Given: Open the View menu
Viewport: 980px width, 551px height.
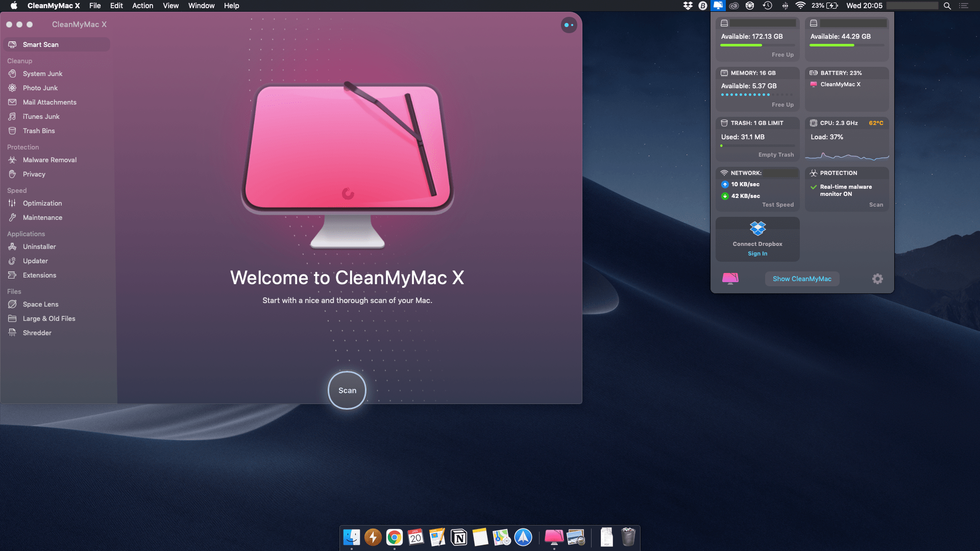Looking at the screenshot, I should click(170, 6).
